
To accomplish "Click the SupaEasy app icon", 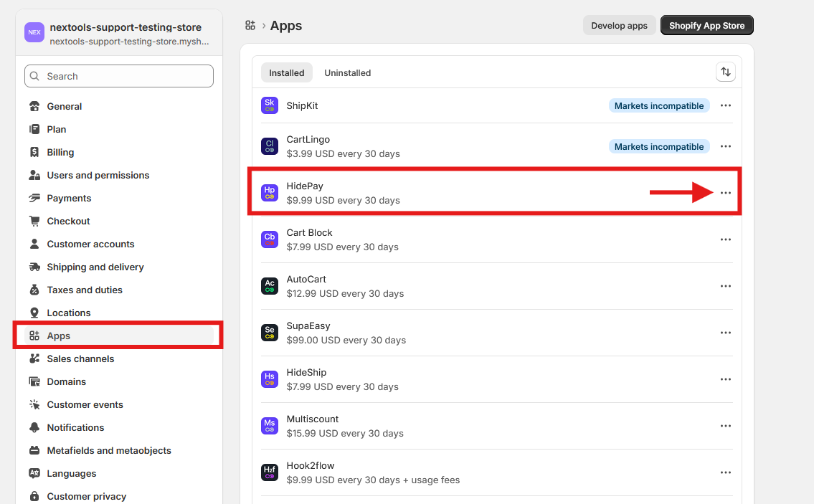I will pyautogui.click(x=270, y=333).
